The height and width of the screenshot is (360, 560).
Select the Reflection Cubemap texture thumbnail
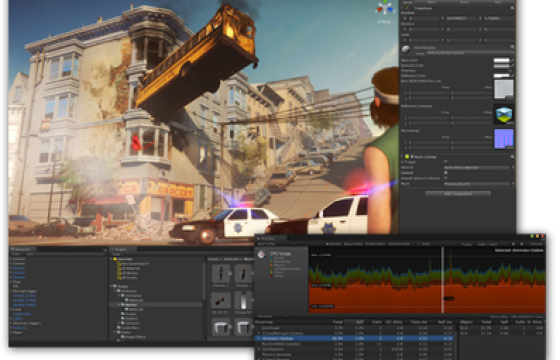(504, 115)
